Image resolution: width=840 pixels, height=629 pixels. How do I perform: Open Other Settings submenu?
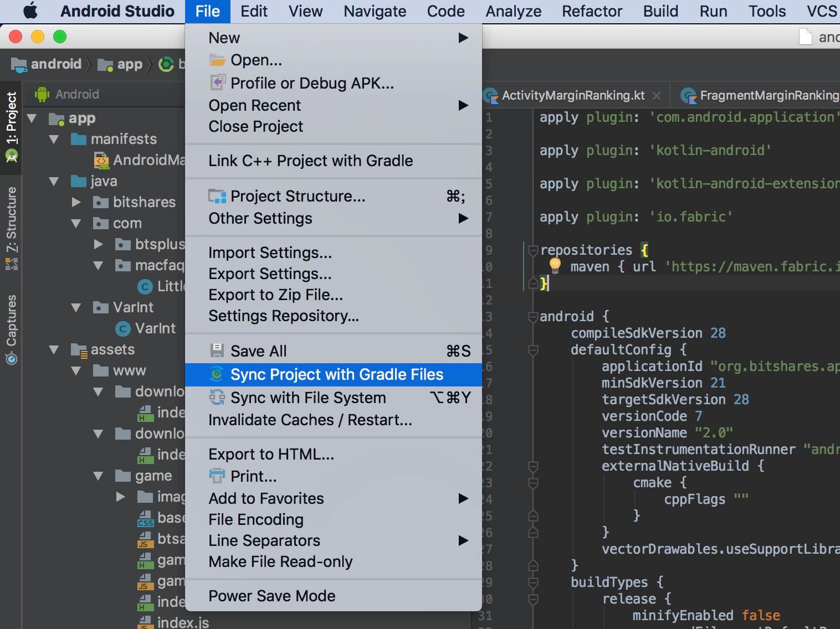[x=334, y=218]
